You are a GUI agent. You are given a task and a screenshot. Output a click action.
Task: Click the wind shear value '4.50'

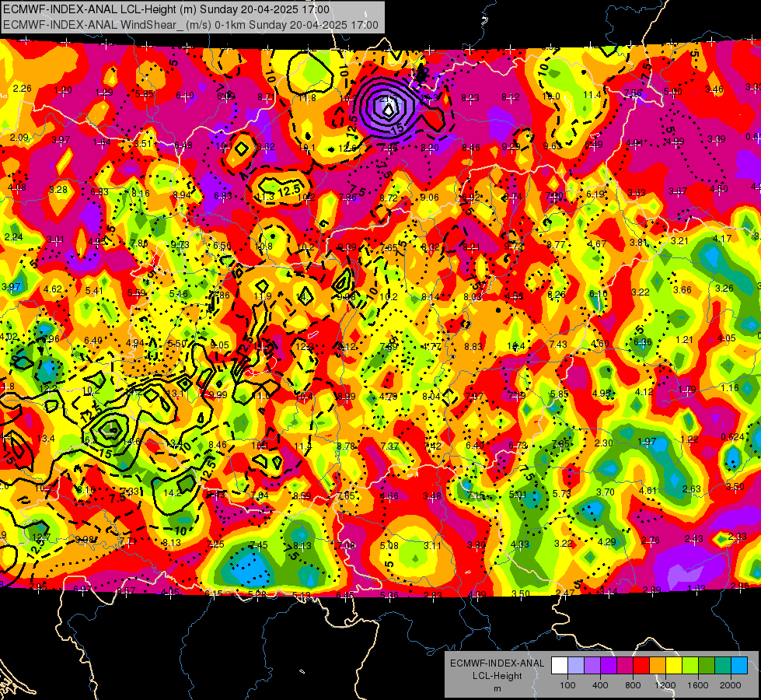point(719,188)
